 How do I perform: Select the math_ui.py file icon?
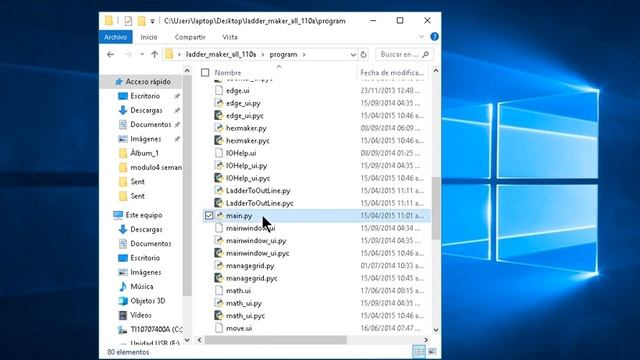pos(219,303)
